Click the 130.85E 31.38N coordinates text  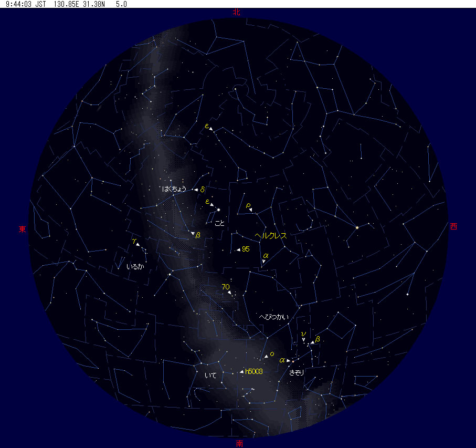point(79,4)
